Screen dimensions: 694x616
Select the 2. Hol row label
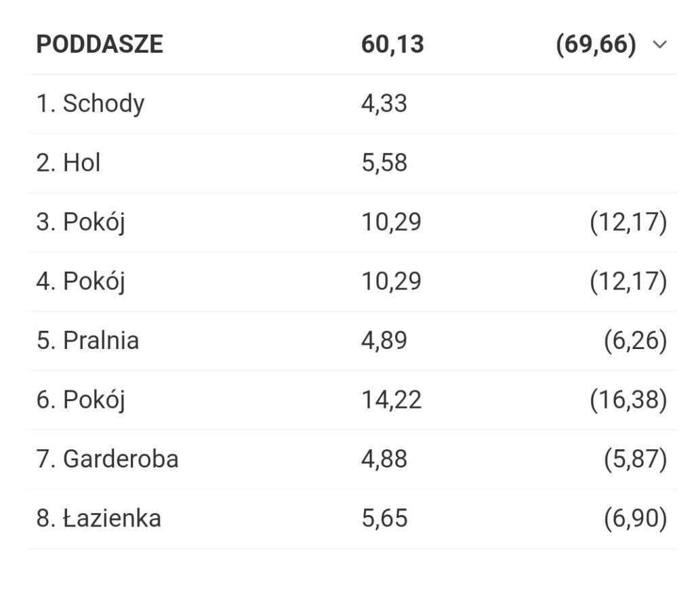[68, 163]
